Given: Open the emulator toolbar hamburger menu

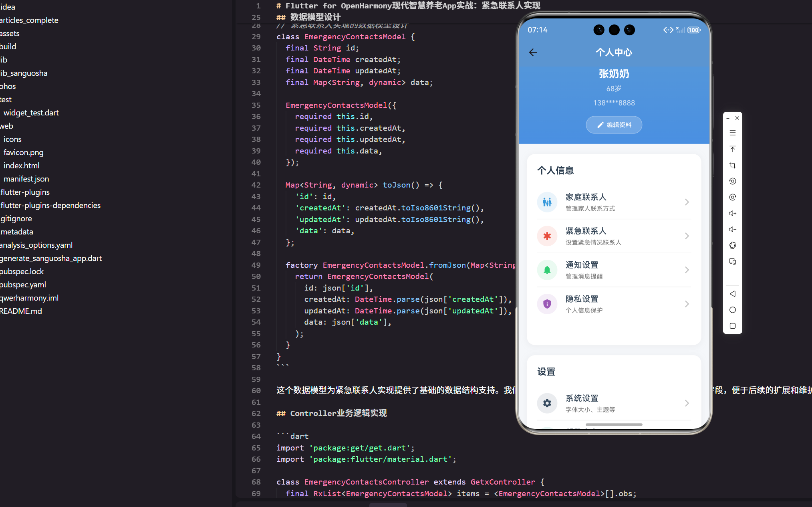Looking at the screenshot, I should tap(733, 133).
